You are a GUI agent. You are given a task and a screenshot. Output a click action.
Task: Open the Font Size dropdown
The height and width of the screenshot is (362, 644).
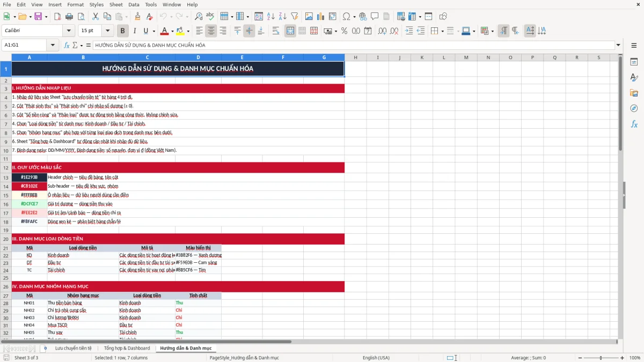(x=108, y=31)
